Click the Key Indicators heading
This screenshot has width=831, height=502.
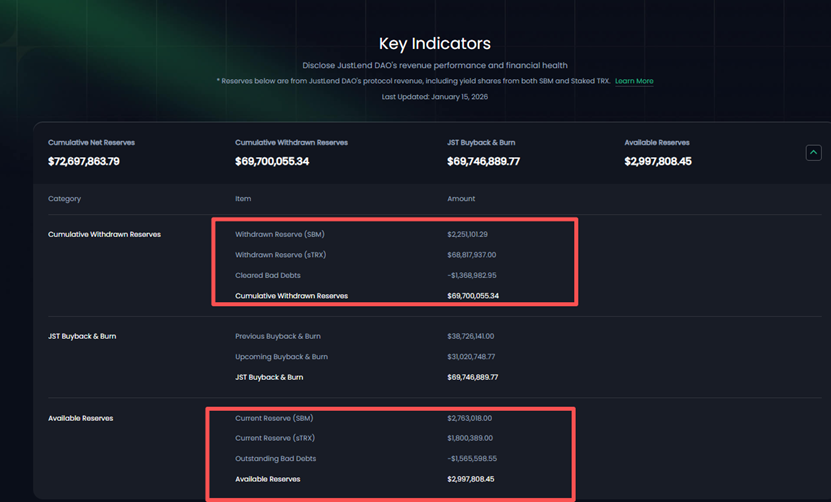click(x=434, y=44)
